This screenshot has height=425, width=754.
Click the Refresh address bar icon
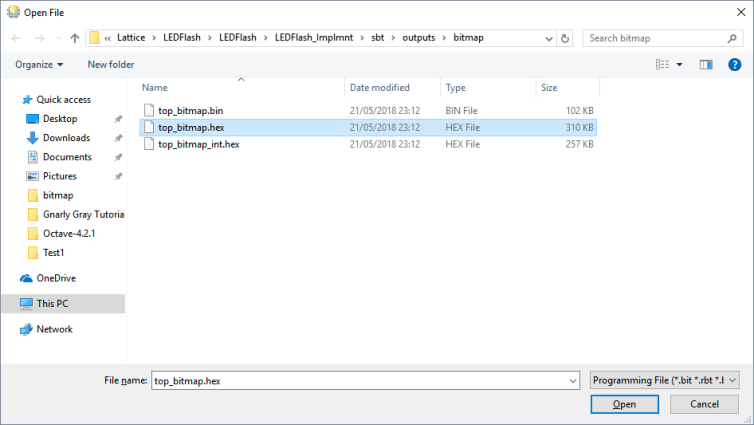point(566,38)
